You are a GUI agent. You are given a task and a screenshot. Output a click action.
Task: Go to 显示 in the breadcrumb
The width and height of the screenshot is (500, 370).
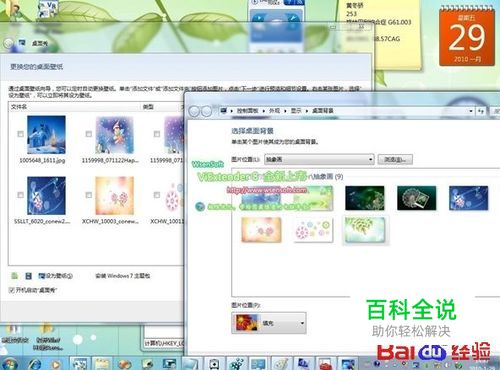coord(296,111)
